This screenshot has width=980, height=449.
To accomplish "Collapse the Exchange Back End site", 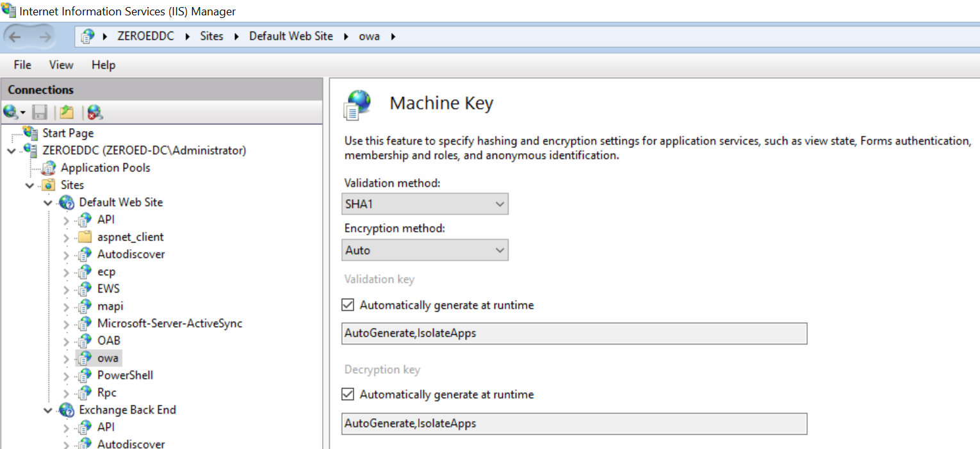I will click(x=48, y=411).
